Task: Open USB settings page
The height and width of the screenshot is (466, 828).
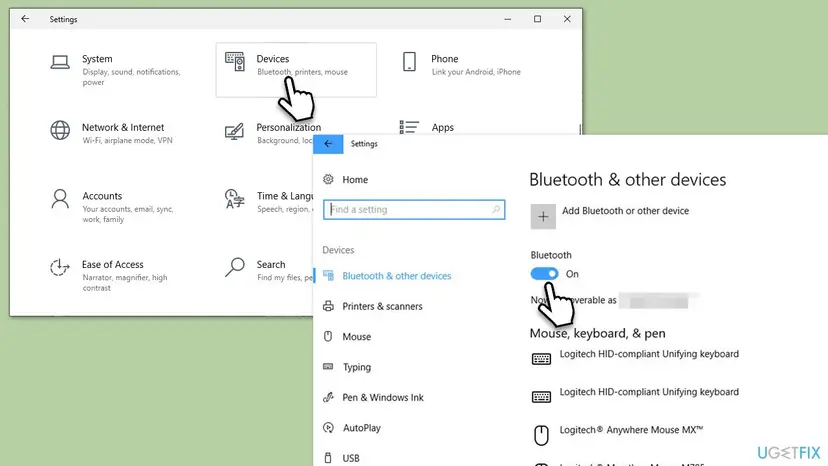Action: pyautogui.click(x=351, y=458)
